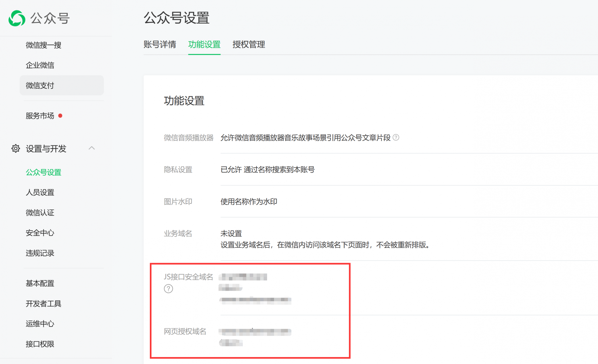This screenshot has width=598, height=364.
Task: Select 微信支付 sidebar item
Action: [62, 85]
